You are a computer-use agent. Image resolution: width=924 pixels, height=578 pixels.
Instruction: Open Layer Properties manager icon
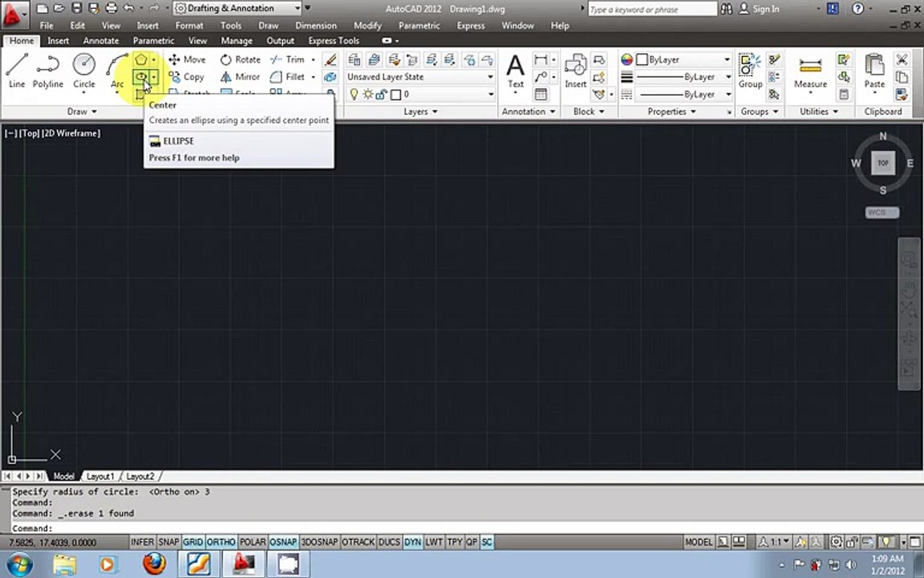click(x=355, y=59)
